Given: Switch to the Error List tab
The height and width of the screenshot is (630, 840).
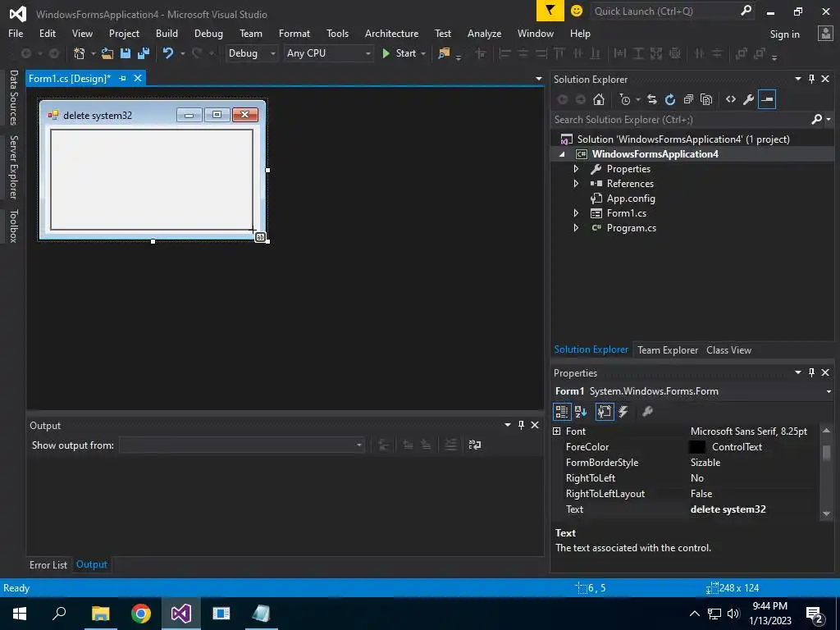Looking at the screenshot, I should (48, 564).
